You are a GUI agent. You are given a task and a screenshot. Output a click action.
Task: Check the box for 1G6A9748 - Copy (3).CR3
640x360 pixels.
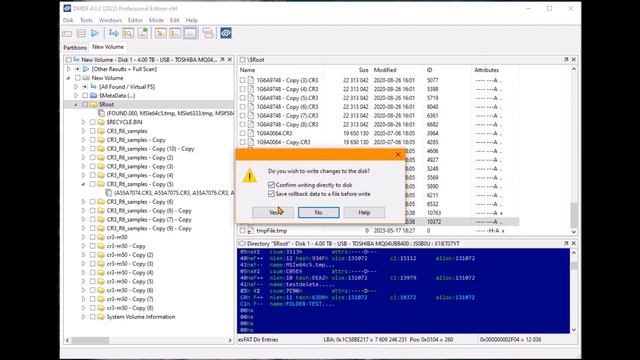(242, 80)
